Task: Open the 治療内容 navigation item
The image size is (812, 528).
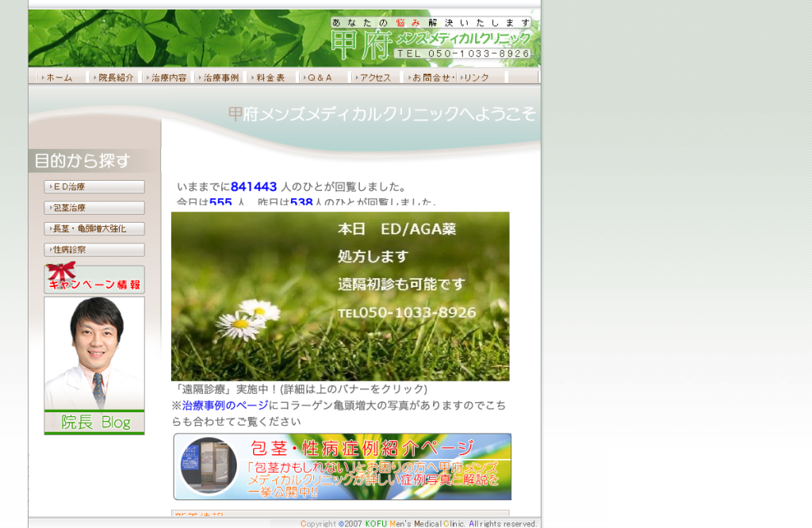Action: pos(168,77)
